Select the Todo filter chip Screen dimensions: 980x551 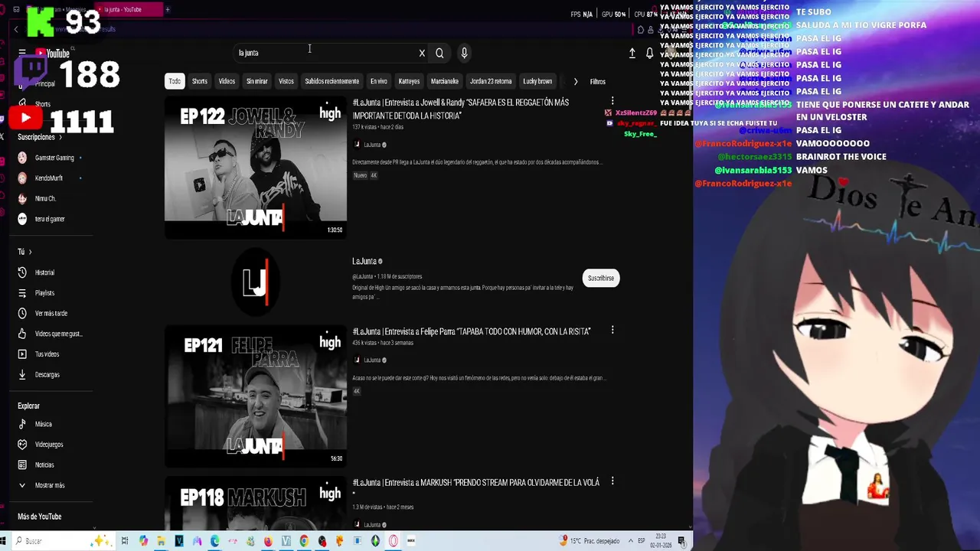click(x=175, y=81)
